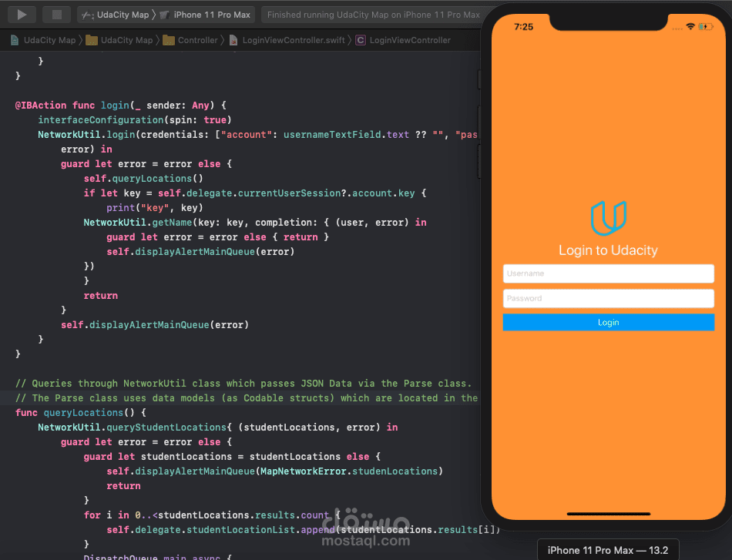Screen dimensions: 732x560
Task: Click the 7:25 clock in the simulator
Action: tap(523, 27)
